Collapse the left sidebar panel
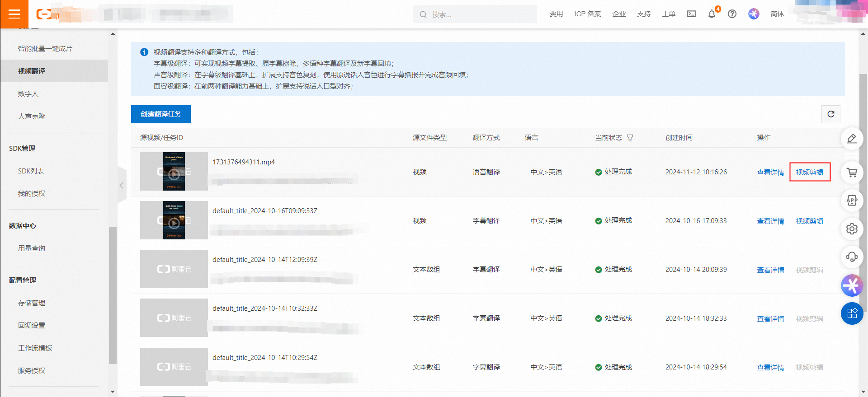This screenshot has height=397, width=868. click(122, 185)
